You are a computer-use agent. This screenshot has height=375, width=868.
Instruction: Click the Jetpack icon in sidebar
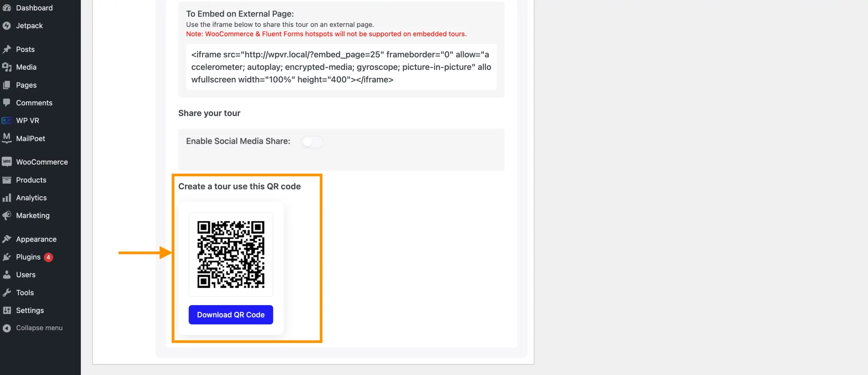tap(7, 26)
